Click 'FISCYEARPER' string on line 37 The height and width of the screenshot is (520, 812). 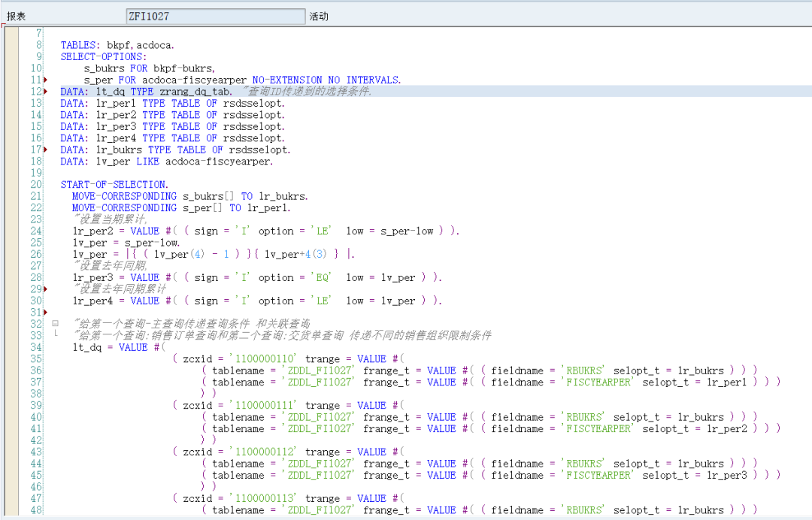click(598, 382)
